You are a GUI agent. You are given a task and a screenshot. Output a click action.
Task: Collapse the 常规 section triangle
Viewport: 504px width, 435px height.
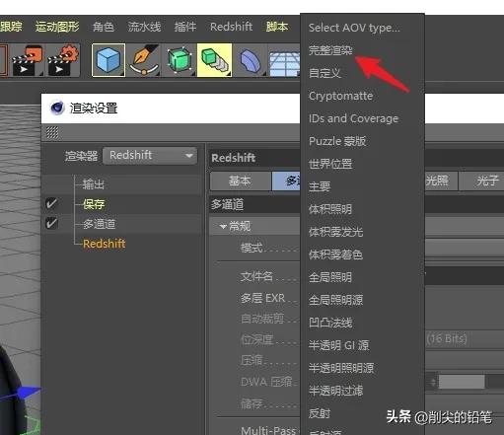223,227
